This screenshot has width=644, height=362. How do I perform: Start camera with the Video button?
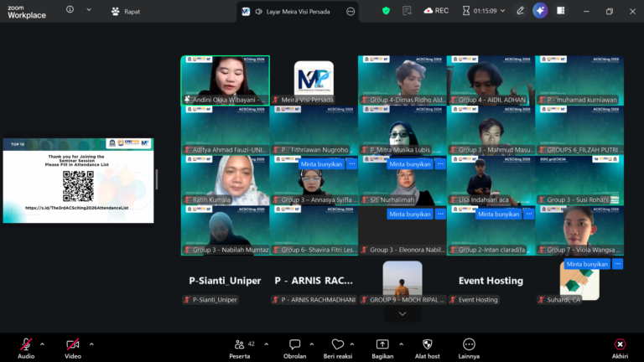73,349
